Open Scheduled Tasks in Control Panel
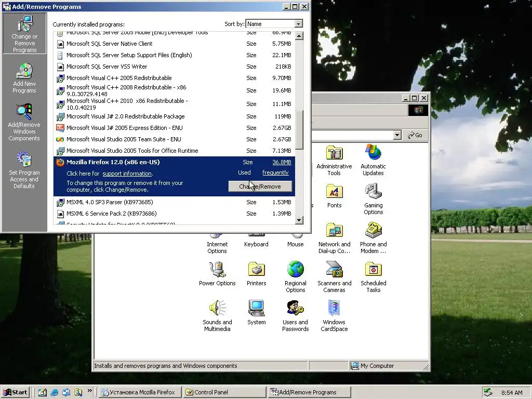This screenshot has width=532, height=399. click(x=373, y=277)
